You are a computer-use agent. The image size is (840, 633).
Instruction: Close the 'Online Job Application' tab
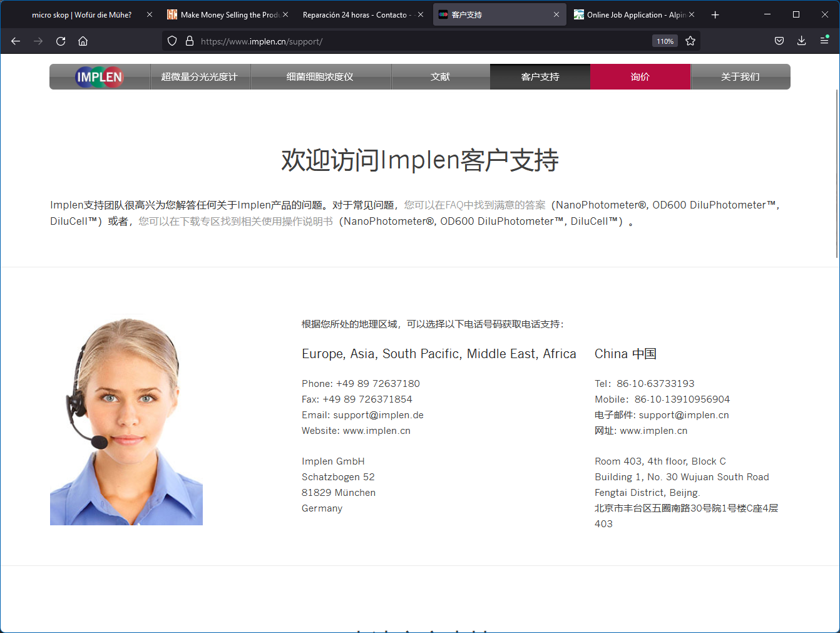[x=692, y=15]
